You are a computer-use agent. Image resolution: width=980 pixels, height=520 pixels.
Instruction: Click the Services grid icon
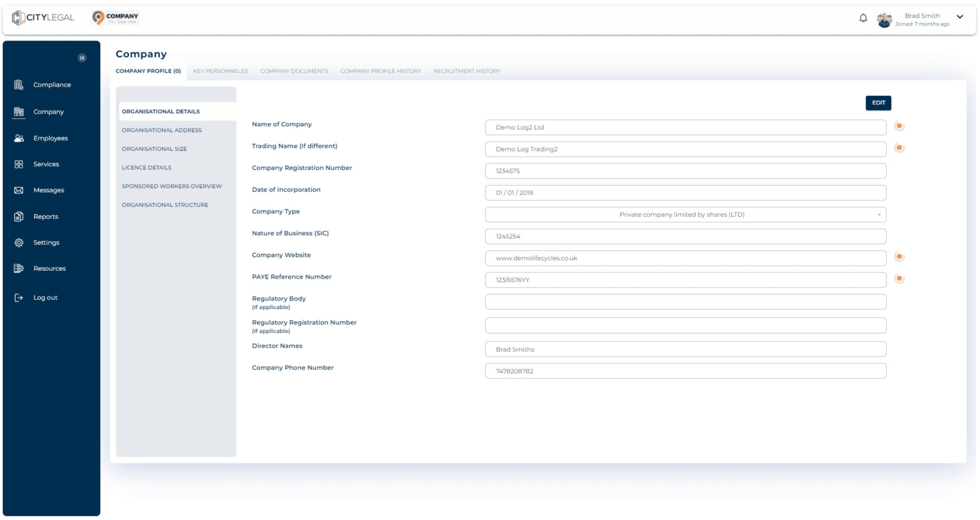pos(19,164)
